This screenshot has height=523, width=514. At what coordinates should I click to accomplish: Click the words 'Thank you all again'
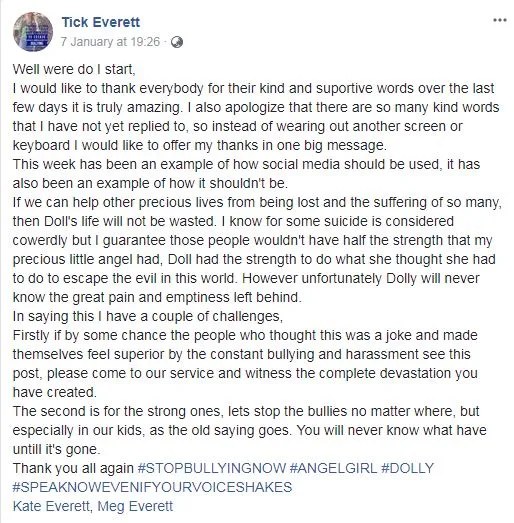(73, 468)
